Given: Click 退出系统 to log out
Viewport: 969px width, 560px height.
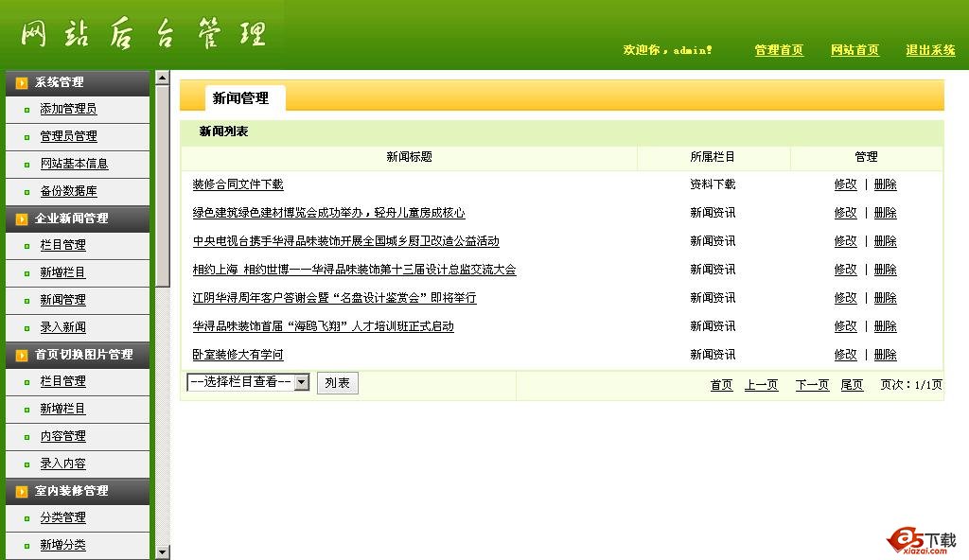Looking at the screenshot, I should pyautogui.click(x=930, y=50).
